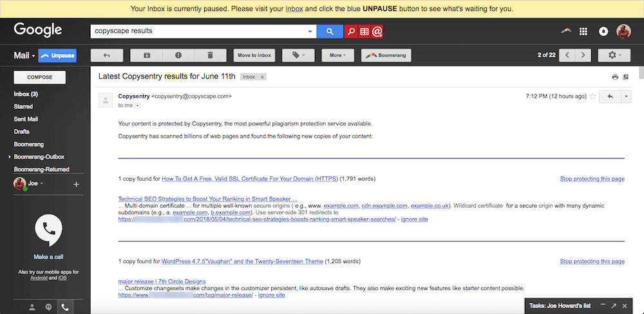
Task: Switch to the Hangouts conversations tab
Action: coord(48,307)
